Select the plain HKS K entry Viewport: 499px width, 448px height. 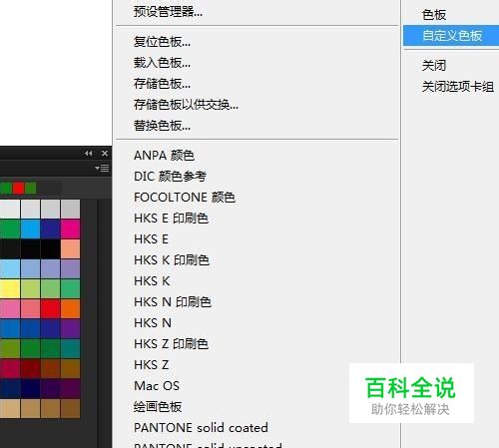point(152,281)
